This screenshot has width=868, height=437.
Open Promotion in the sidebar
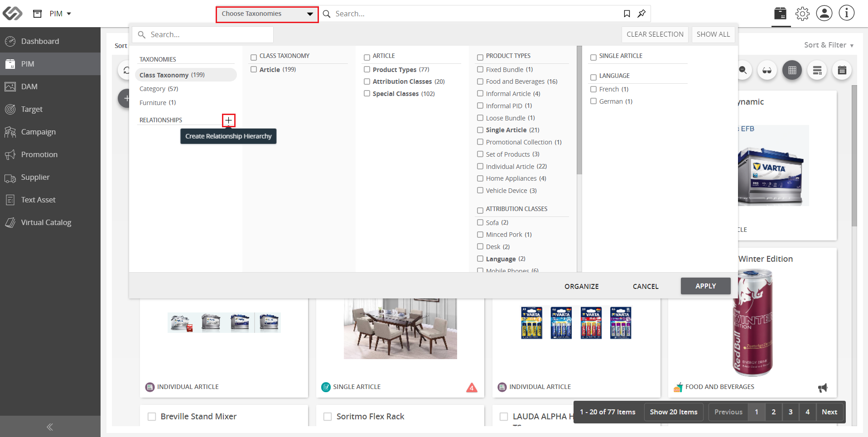point(50,154)
